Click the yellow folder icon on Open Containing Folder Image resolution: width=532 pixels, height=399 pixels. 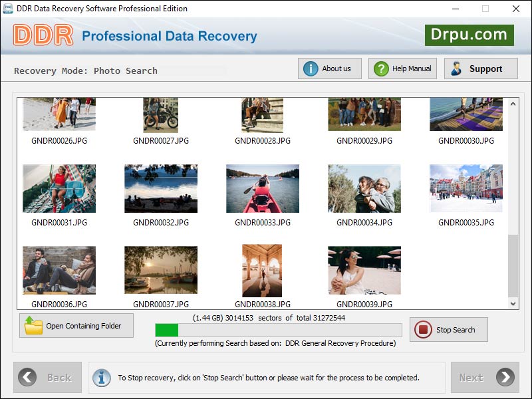[x=31, y=325]
